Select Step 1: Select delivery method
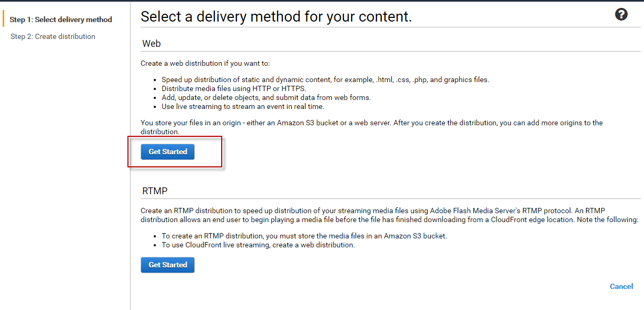The width and height of the screenshot is (644, 310). pos(61,19)
